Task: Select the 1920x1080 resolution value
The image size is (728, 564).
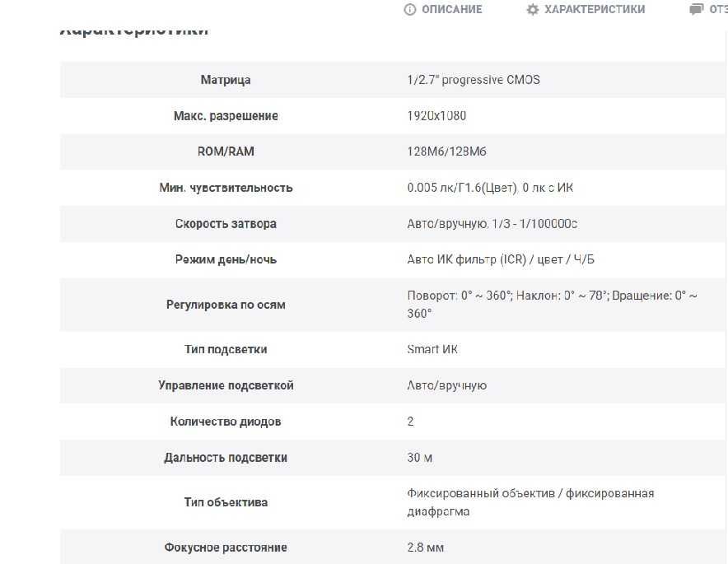Action: click(436, 115)
